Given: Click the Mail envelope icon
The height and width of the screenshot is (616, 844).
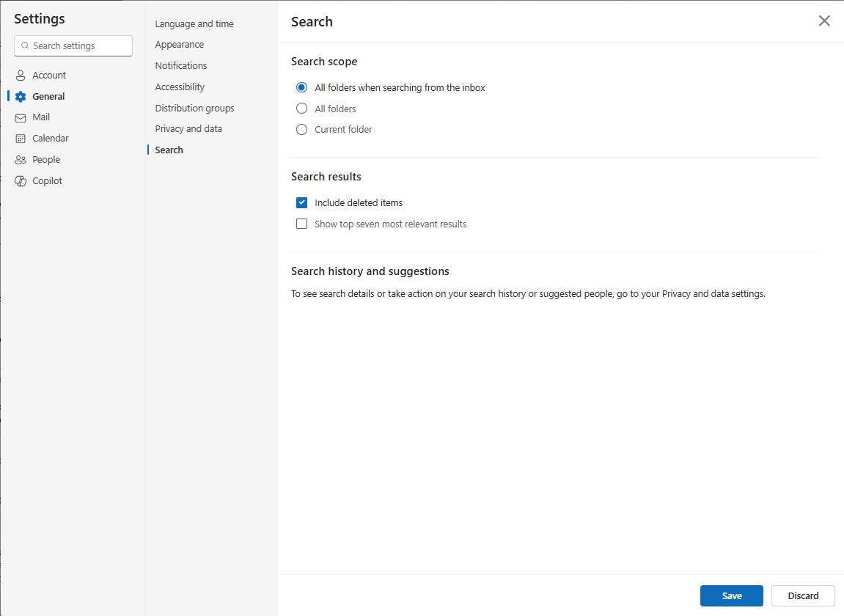Looking at the screenshot, I should click(x=20, y=117).
